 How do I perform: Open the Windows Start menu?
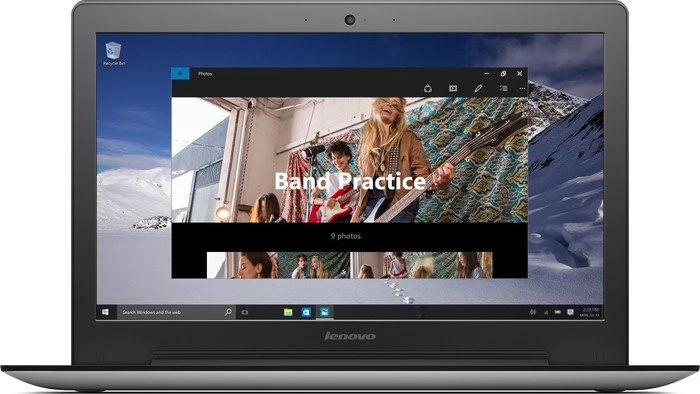106,312
